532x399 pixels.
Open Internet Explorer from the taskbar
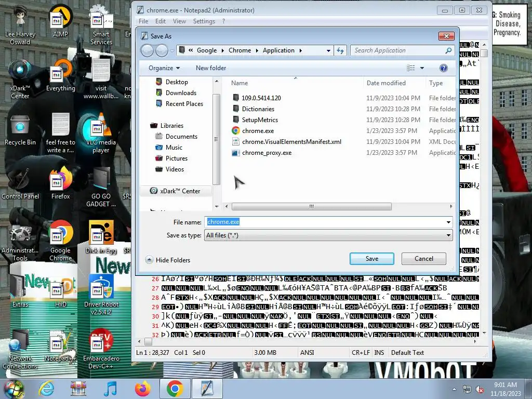click(x=46, y=389)
